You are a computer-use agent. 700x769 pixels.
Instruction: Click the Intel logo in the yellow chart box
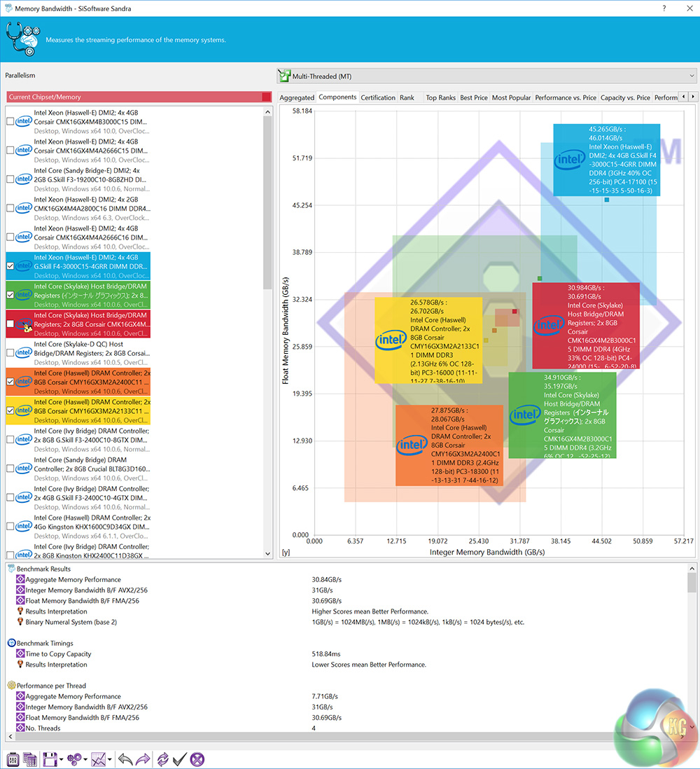(391, 340)
